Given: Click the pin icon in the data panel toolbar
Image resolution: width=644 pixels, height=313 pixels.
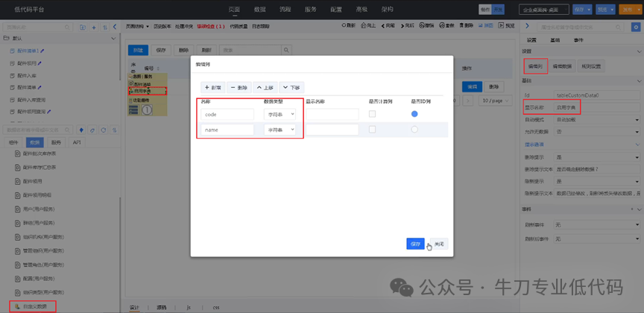Looking at the screenshot, I should [x=81, y=130].
